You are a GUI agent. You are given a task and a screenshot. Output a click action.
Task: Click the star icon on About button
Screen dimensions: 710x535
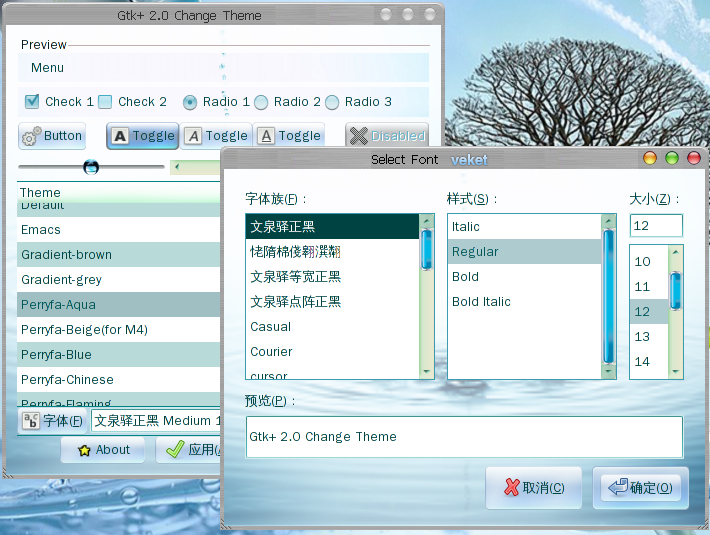pyautogui.click(x=82, y=450)
